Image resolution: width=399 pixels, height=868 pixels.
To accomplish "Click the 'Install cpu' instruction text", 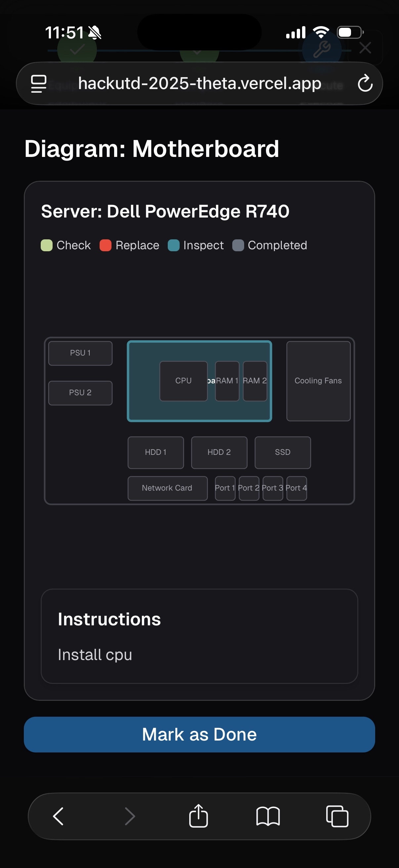I will point(95,655).
